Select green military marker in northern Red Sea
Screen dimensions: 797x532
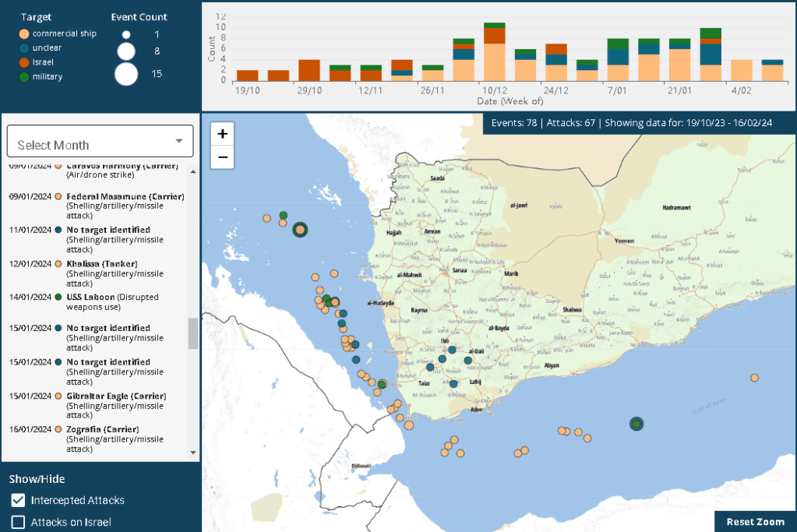(284, 215)
